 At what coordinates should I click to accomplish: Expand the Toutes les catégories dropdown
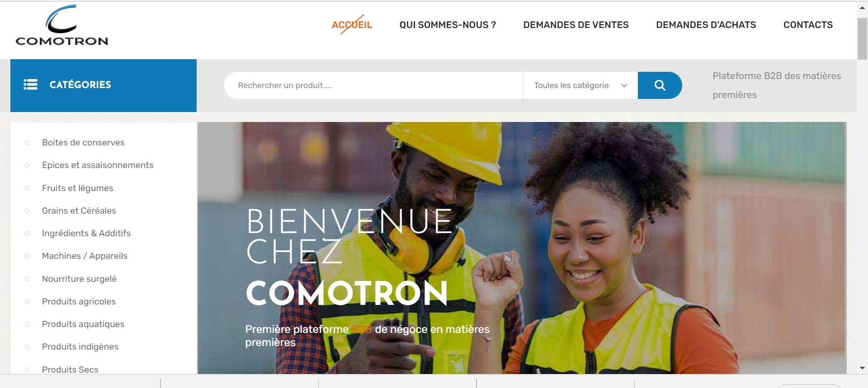point(580,85)
